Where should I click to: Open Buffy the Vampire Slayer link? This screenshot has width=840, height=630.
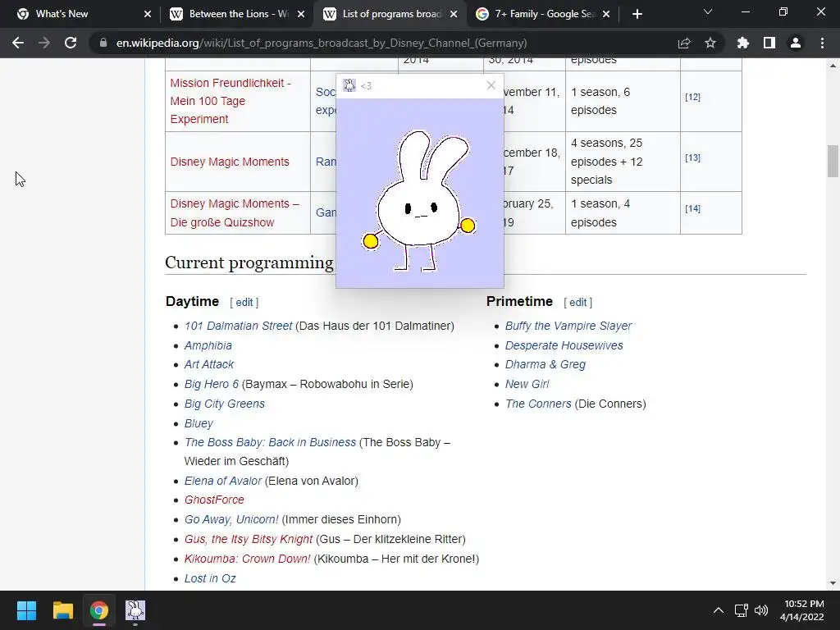(x=568, y=326)
